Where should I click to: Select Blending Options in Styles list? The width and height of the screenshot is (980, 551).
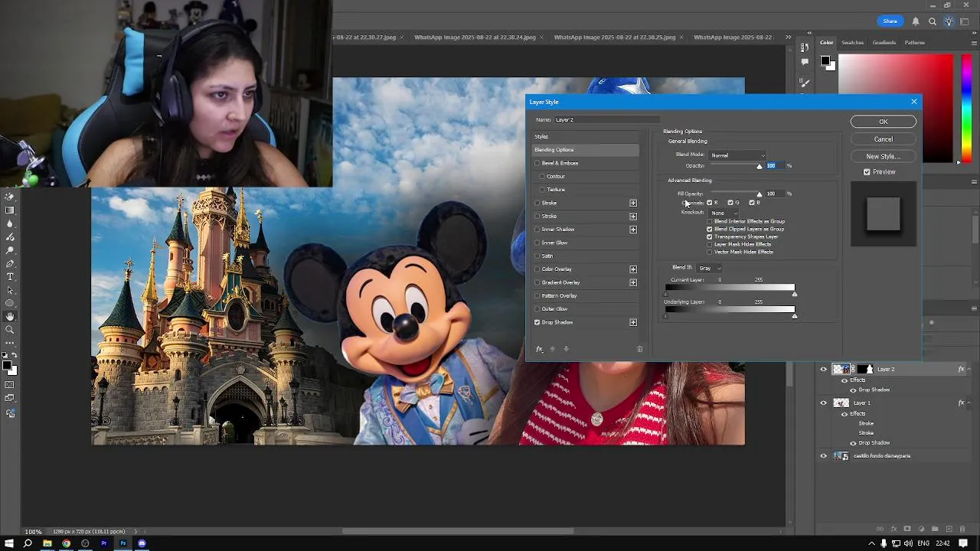click(x=586, y=150)
